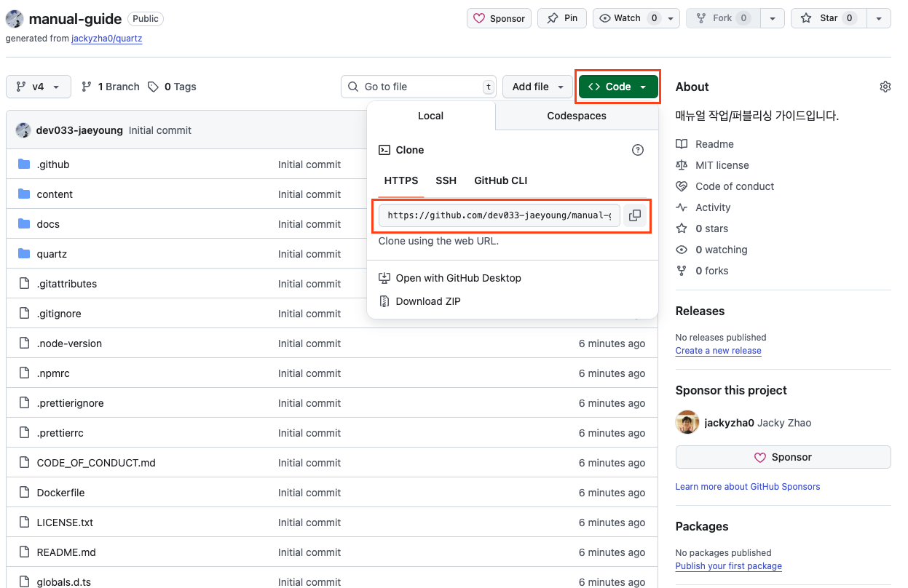Expand the fork options caret
The image size is (908, 588).
(773, 18)
